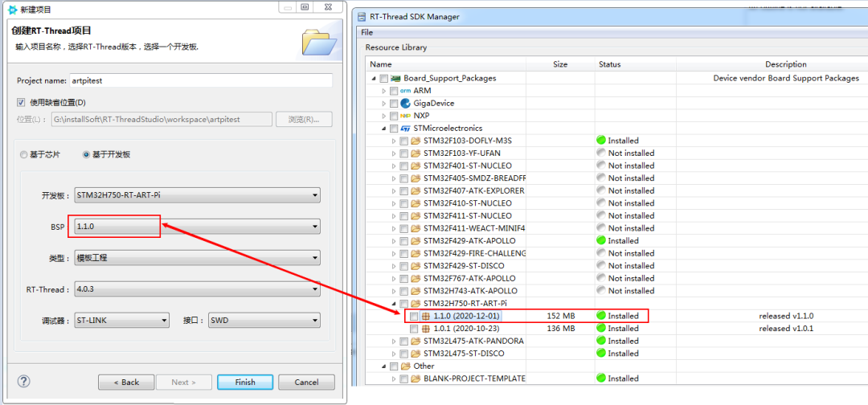Select the STM32F411-WEACT-MINIF4 row
The height and width of the screenshot is (405, 868).
click(x=616, y=228)
